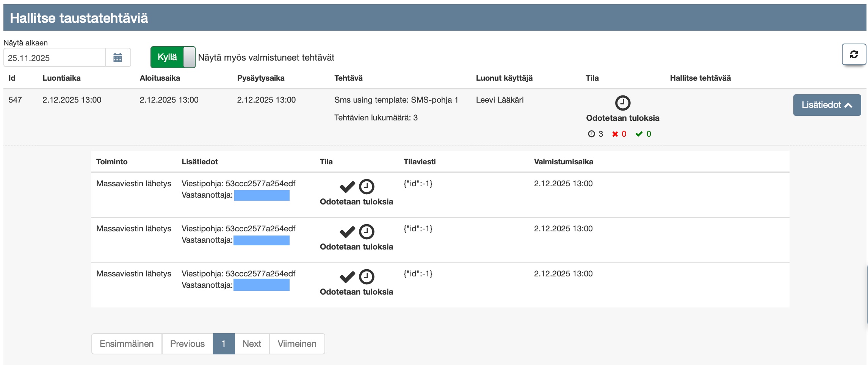This screenshot has height=365, width=868.
Task: Select page 1 in pagination
Action: (224, 344)
